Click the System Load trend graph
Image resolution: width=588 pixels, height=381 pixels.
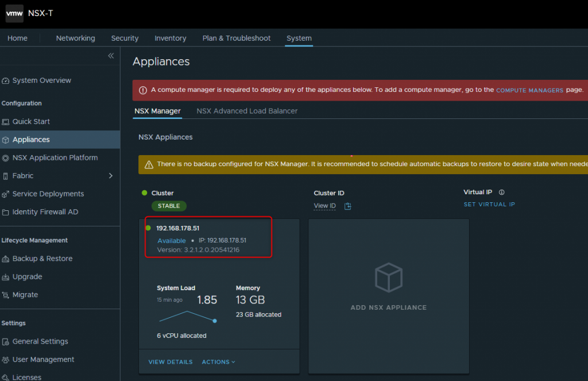187,317
